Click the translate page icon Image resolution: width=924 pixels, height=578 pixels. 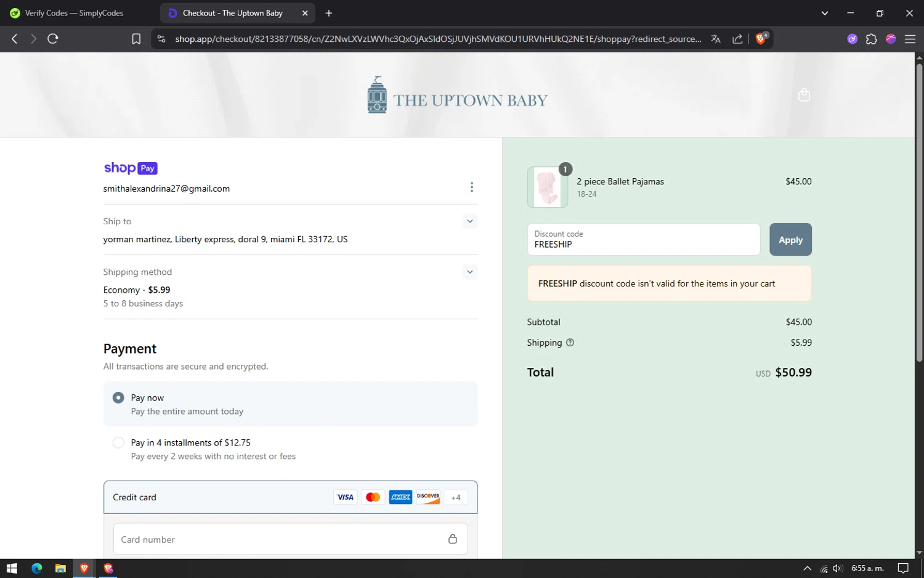click(716, 39)
